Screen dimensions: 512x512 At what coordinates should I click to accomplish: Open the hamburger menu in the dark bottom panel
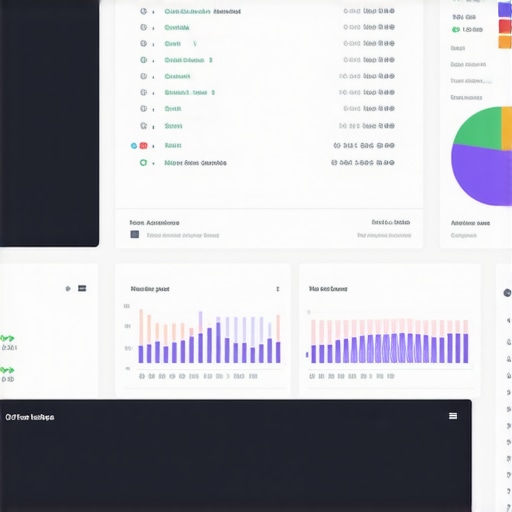[453, 416]
